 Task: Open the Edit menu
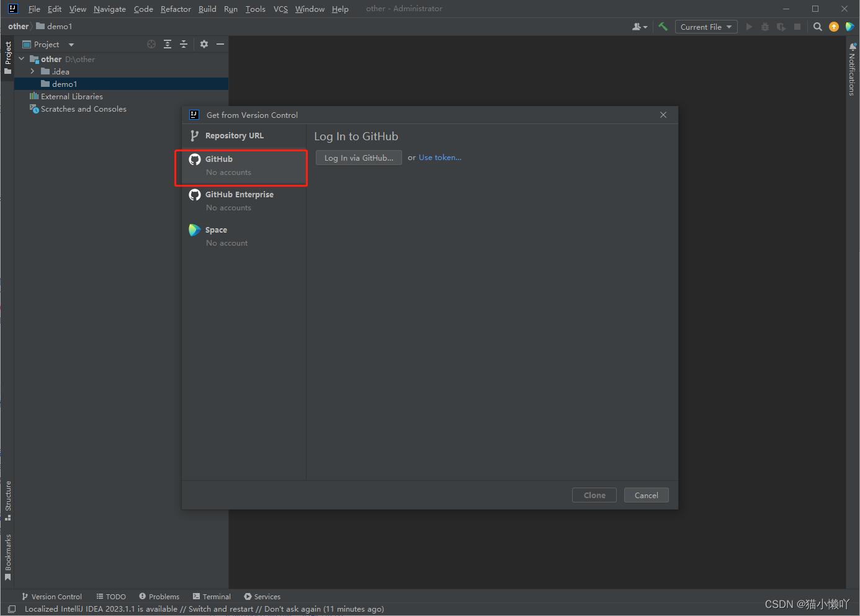pyautogui.click(x=55, y=9)
